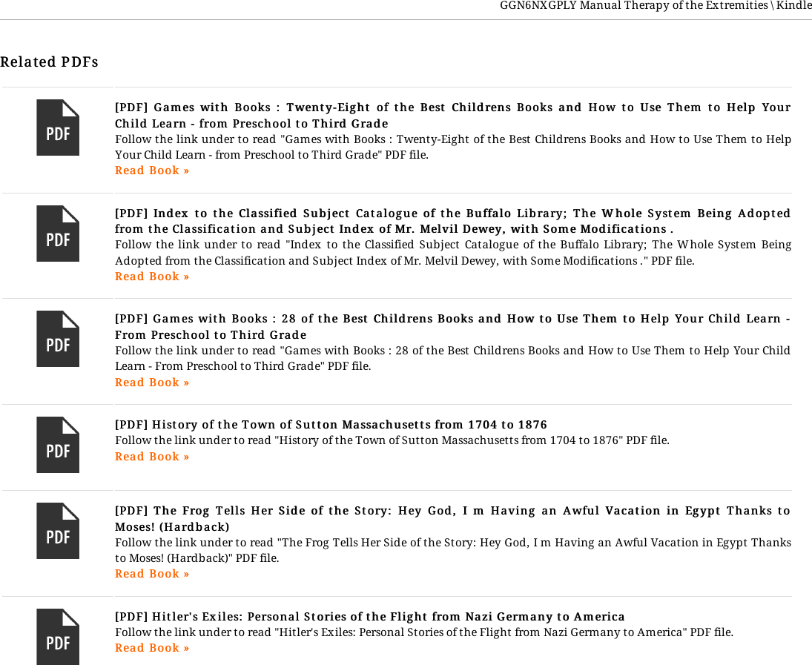This screenshot has width=812, height=665.
Task: Open Read Book link for Hitler's Exiles
Action: [152, 648]
